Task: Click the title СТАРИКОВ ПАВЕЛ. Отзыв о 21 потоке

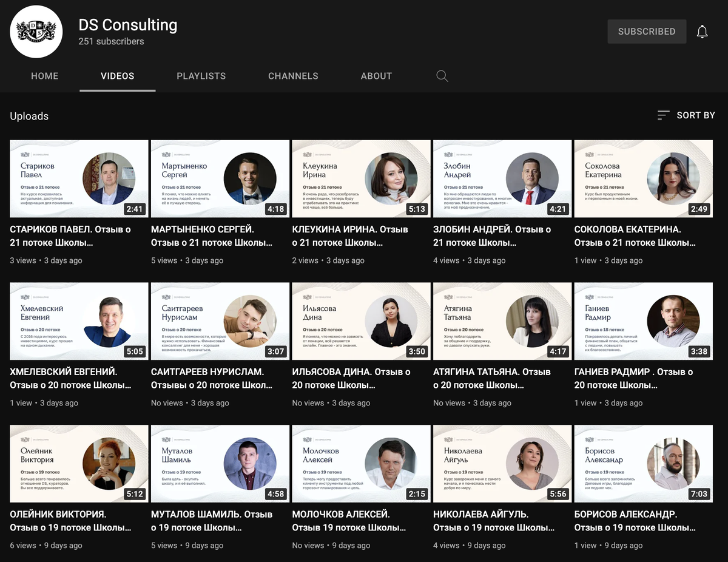Action: tap(70, 236)
